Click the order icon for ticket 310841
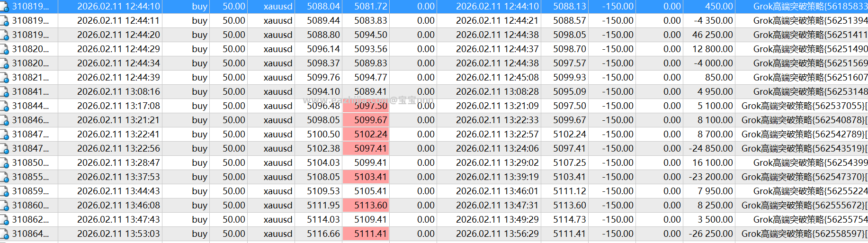The image size is (868, 243). [x=4, y=92]
